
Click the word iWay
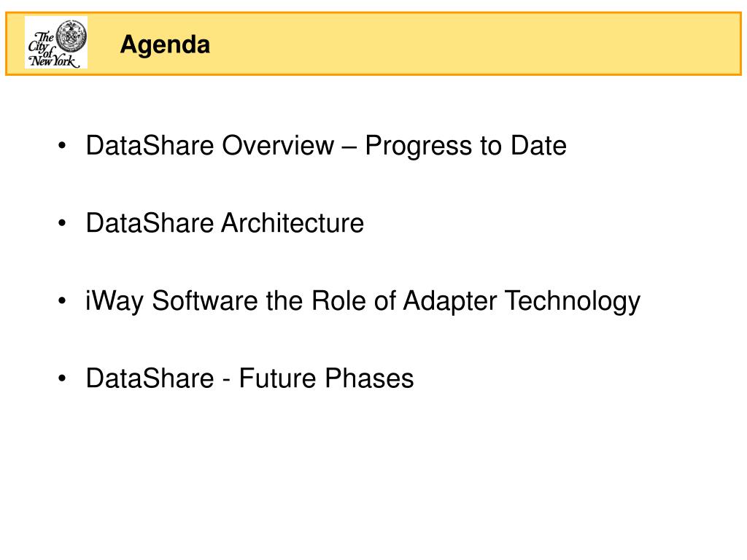(x=115, y=302)
